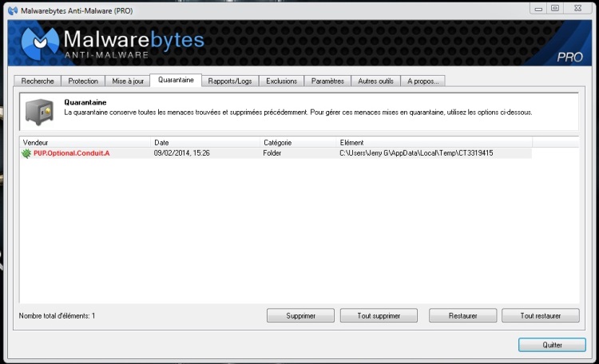Click the Supprimer button
Viewport: 599px width, 364px height.
click(x=300, y=315)
